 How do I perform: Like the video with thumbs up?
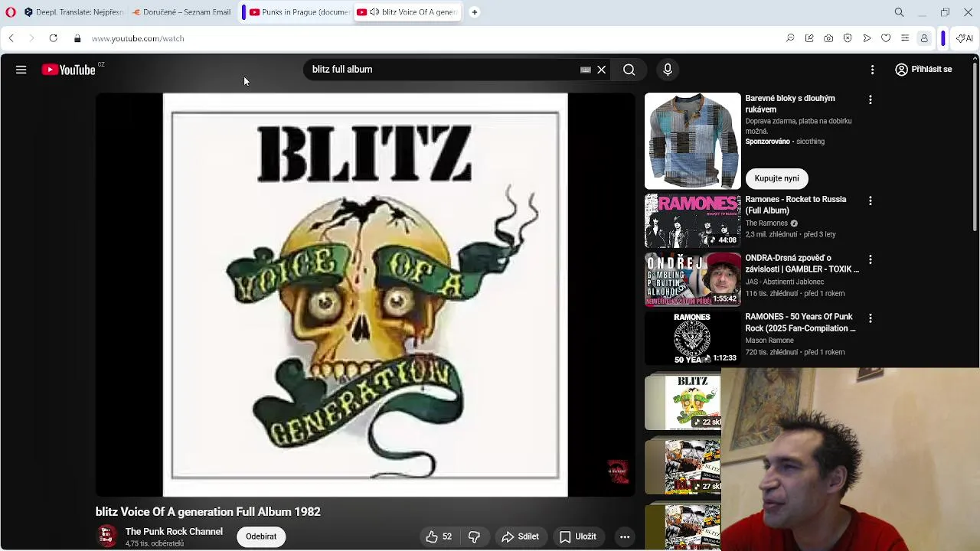tap(439, 536)
